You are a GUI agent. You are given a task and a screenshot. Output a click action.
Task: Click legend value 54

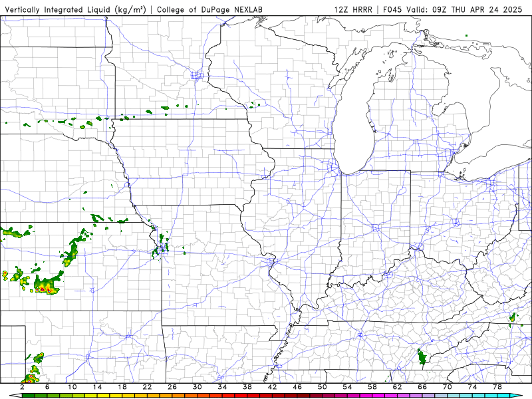[x=347, y=387]
